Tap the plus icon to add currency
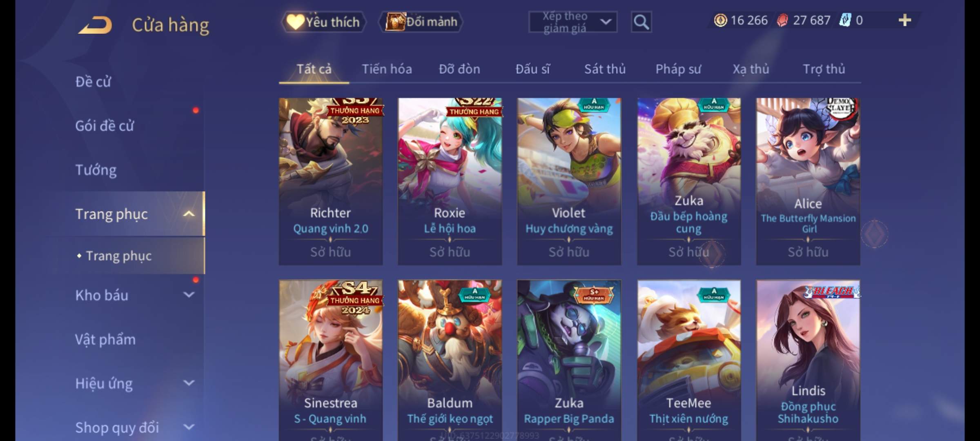The height and width of the screenshot is (441, 980). (905, 20)
